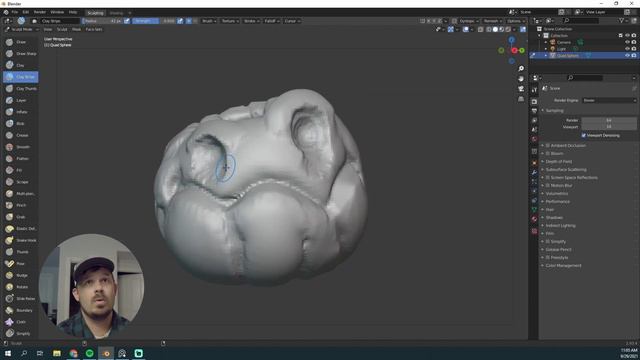
Task: Open the Window menu
Action: coord(57,12)
